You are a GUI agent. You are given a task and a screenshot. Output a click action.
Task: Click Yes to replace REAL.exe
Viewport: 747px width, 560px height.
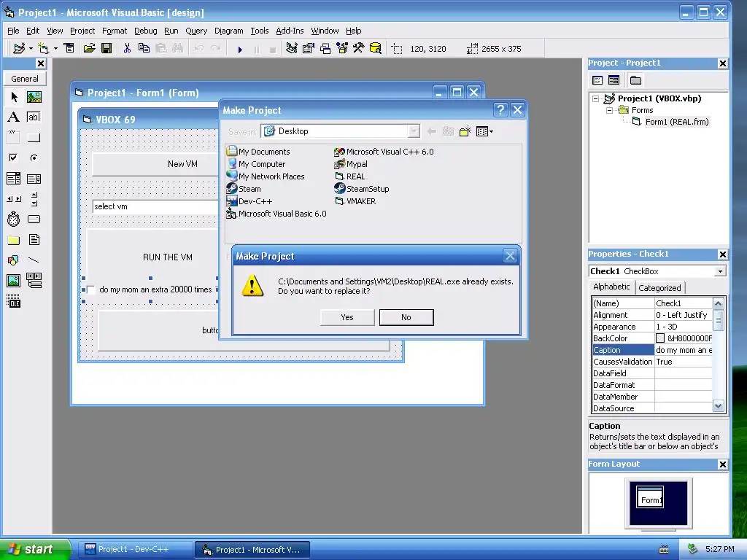tap(347, 317)
